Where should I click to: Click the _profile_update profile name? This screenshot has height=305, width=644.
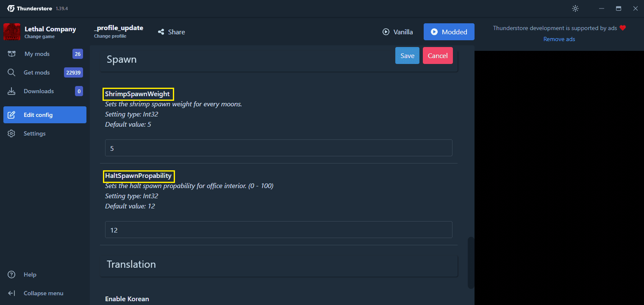pos(119,28)
